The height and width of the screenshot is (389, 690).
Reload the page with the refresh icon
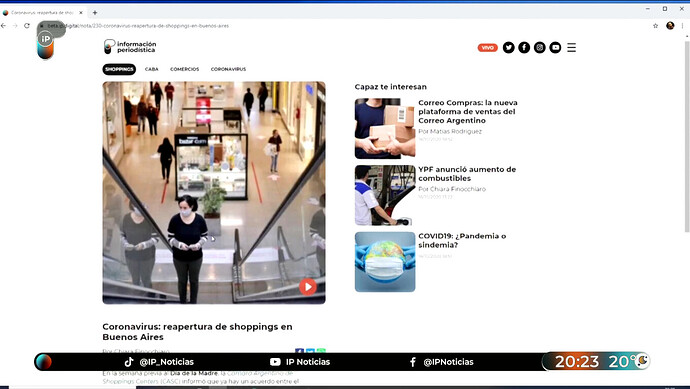tap(27, 26)
